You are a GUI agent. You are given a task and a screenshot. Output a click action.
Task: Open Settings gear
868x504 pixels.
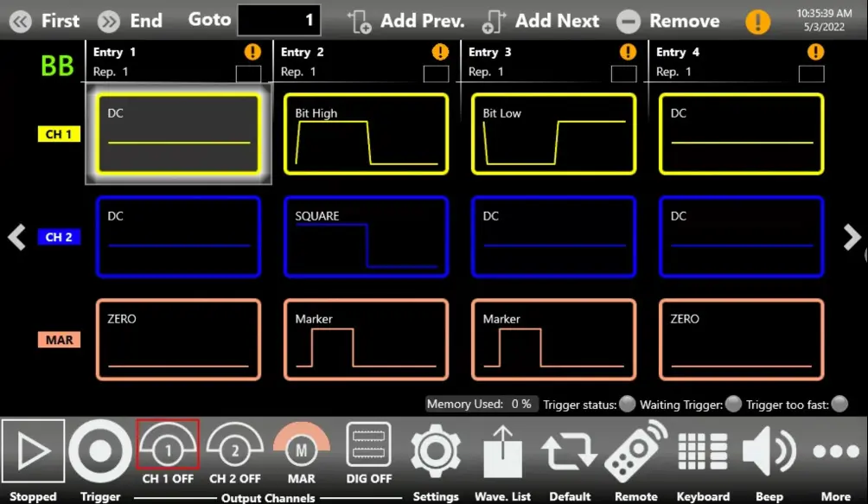tap(436, 451)
